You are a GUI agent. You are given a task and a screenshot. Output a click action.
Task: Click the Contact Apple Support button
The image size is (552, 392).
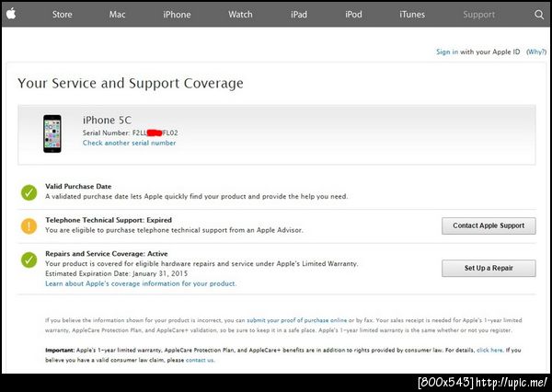489,225
